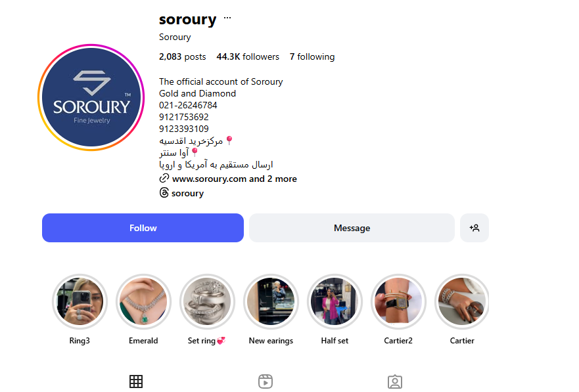
Task: Open the New earings story highlight
Action: click(271, 301)
